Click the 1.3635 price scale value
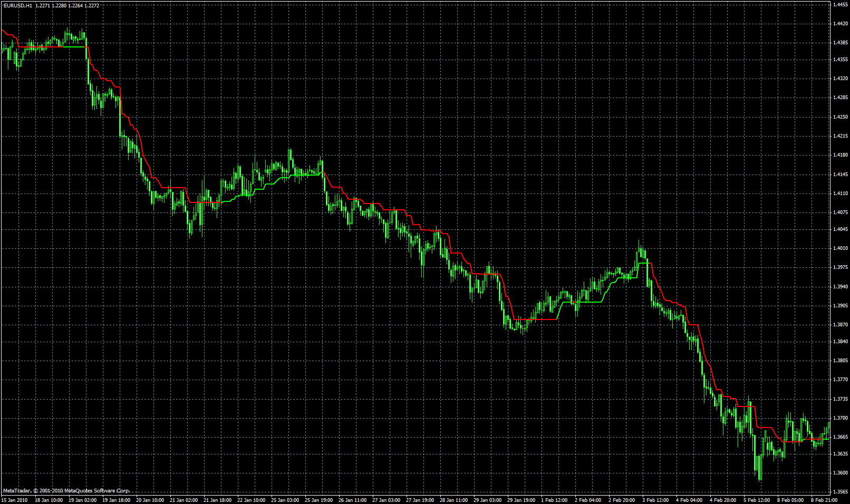This screenshot has width=850, height=504. point(841,454)
